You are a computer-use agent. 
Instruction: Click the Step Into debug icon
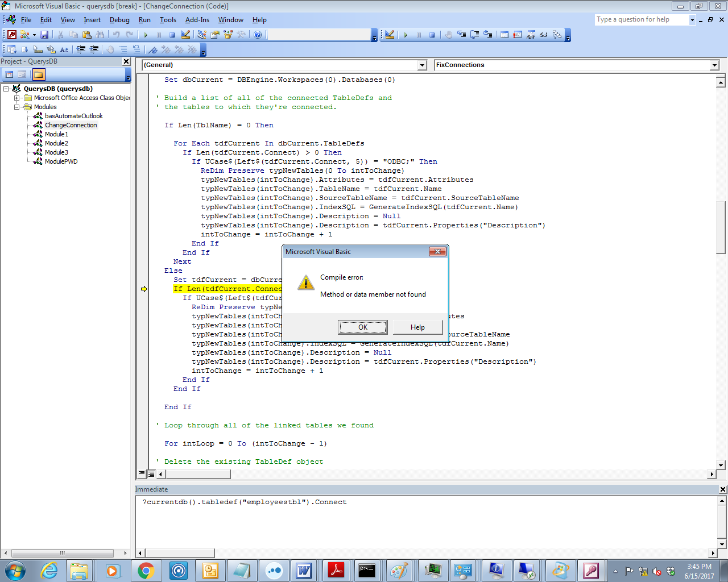462,34
